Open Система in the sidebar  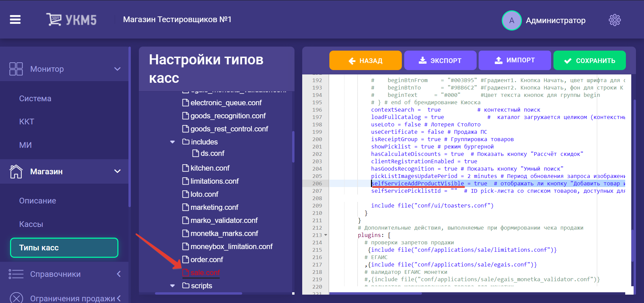[35, 99]
